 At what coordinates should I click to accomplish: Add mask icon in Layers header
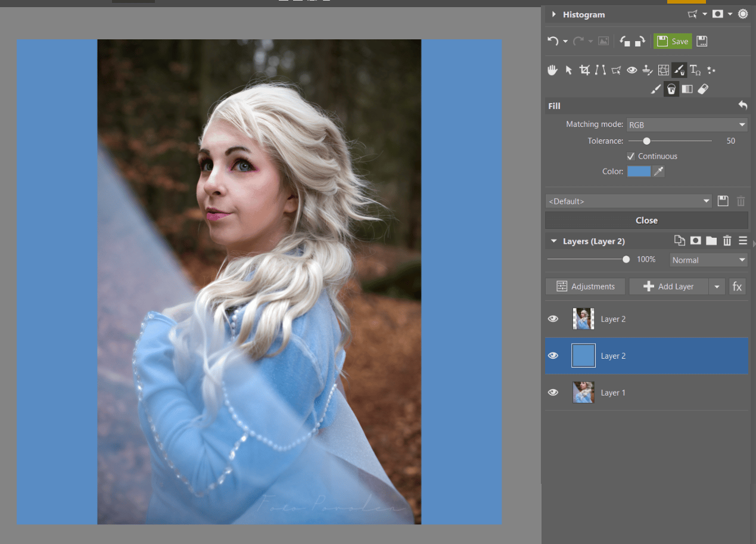(696, 241)
